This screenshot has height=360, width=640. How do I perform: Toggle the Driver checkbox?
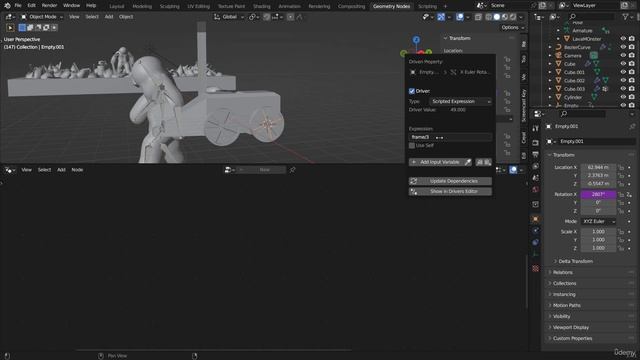(412, 91)
